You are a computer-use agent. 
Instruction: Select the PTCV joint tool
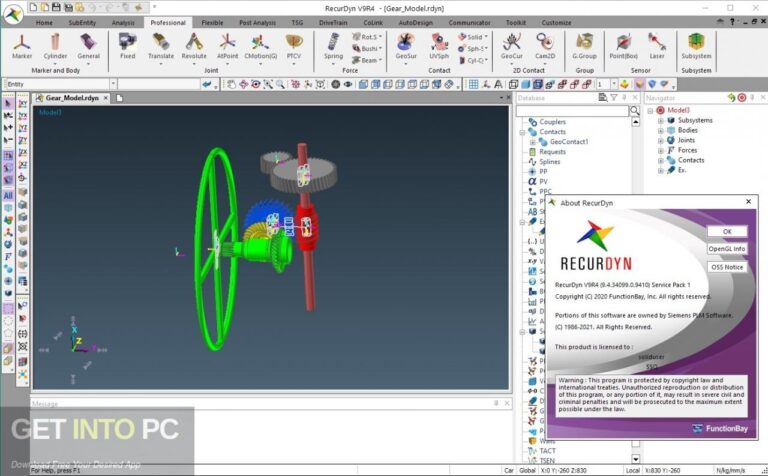tap(294, 47)
